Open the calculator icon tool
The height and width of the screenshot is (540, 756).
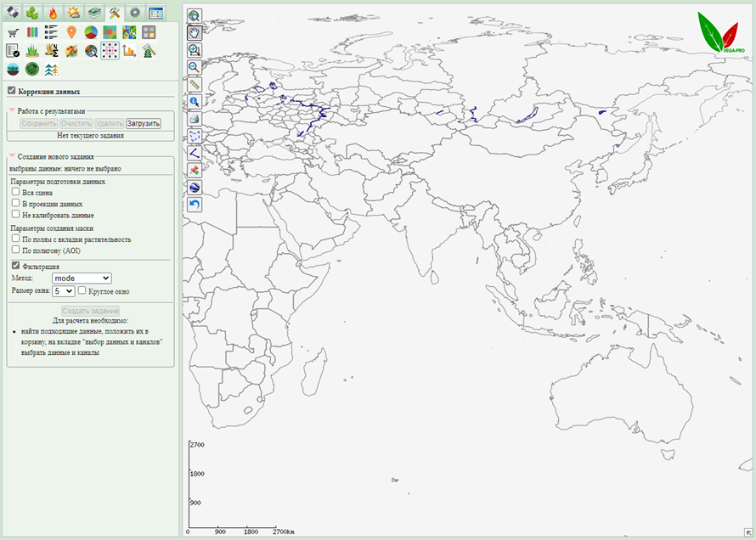149,32
